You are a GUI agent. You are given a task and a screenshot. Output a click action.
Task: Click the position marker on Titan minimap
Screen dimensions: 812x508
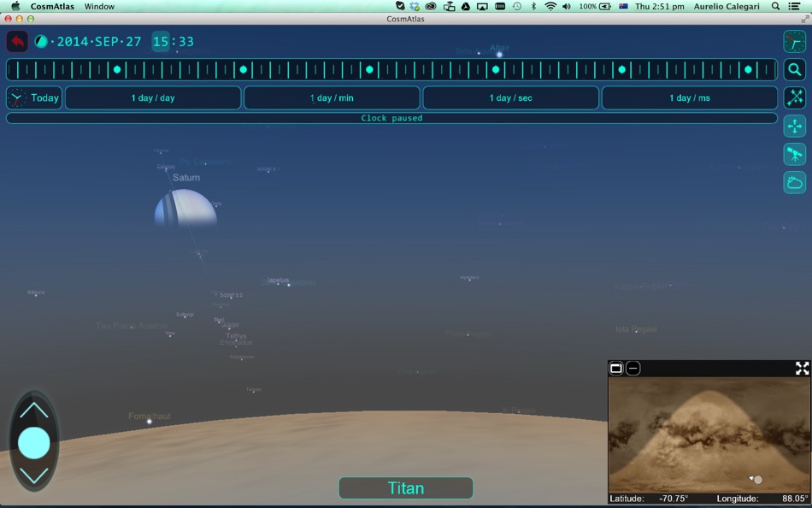(757, 480)
